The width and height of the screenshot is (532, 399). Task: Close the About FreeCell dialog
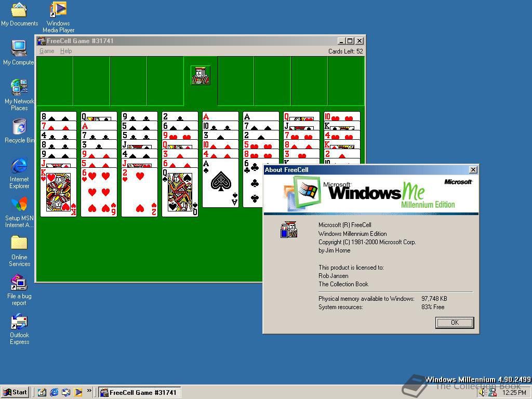473,170
